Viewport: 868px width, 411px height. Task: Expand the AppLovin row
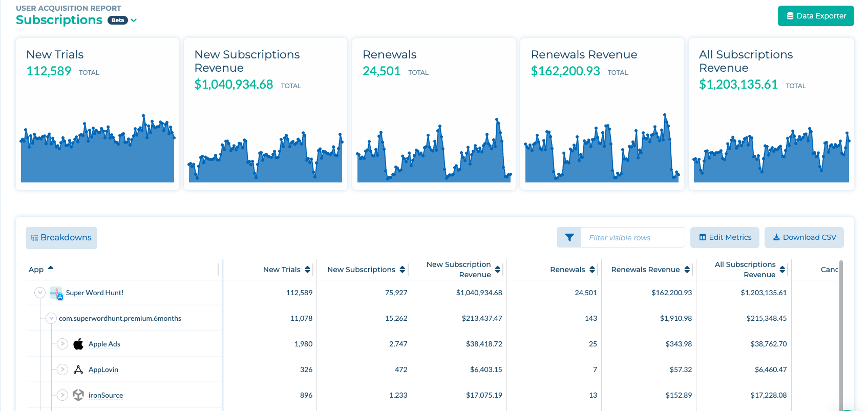[x=62, y=369]
